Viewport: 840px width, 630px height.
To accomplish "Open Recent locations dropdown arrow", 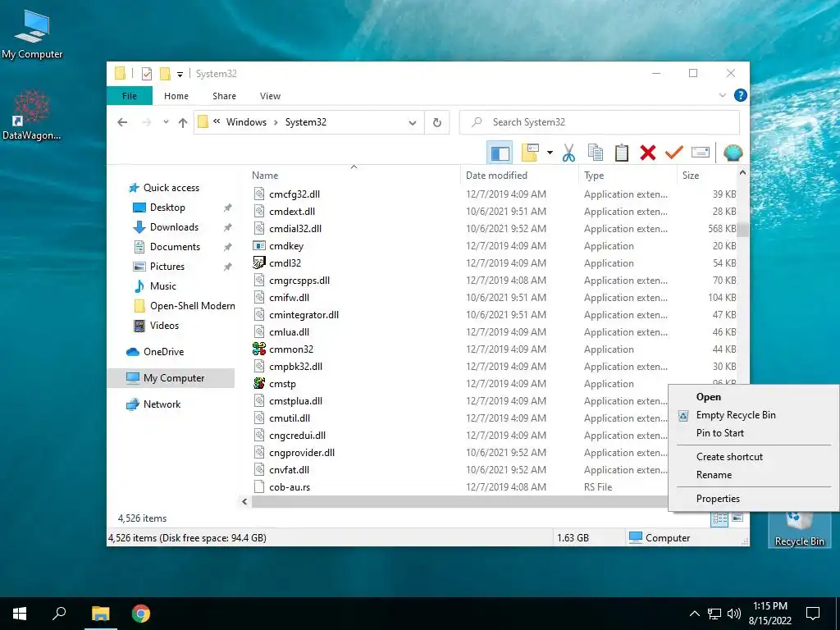I will coord(166,122).
